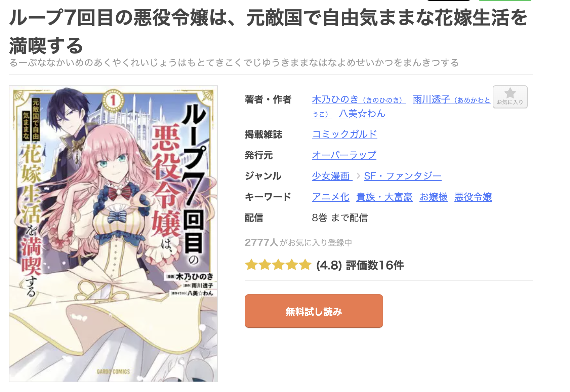Click the chevron arrow between genres

point(358,176)
